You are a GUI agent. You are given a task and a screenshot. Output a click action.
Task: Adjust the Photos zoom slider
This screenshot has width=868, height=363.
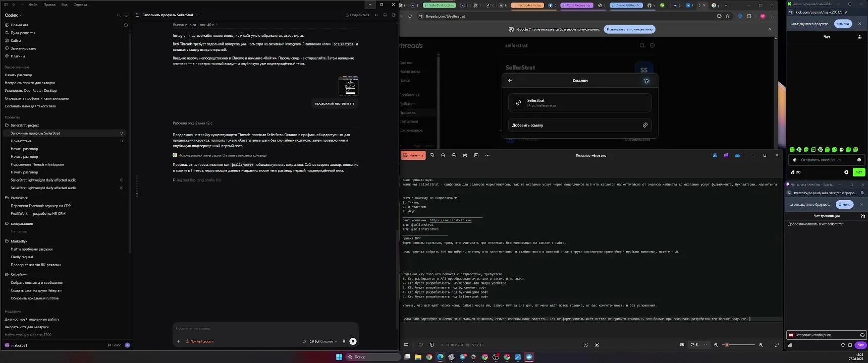click(739, 345)
